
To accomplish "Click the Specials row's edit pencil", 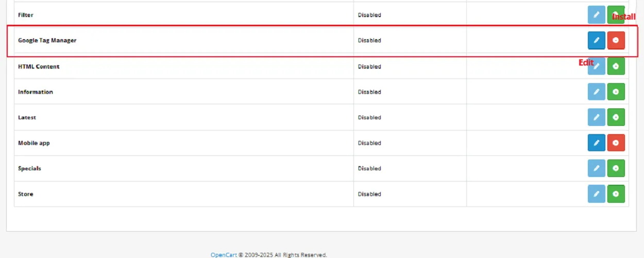I will pos(596,168).
